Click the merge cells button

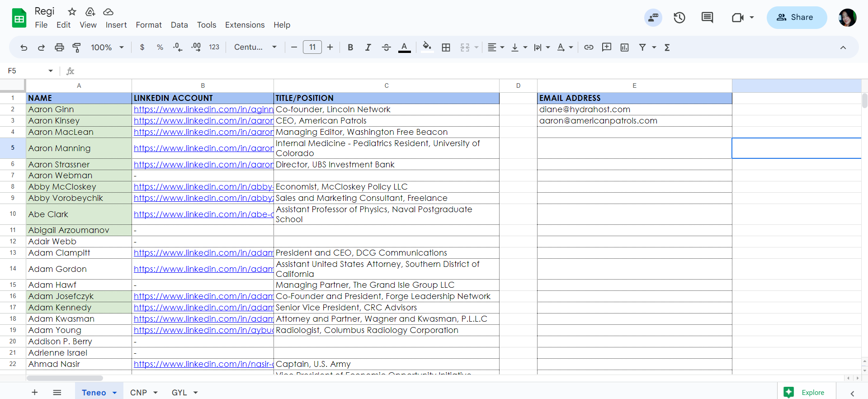(x=465, y=47)
